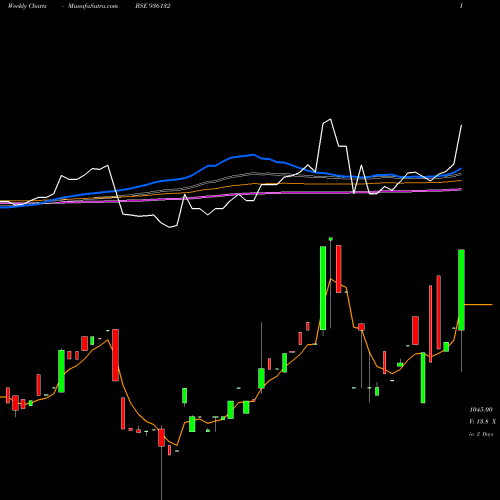Click the 'V: 13.8 X' volume text

point(482,422)
